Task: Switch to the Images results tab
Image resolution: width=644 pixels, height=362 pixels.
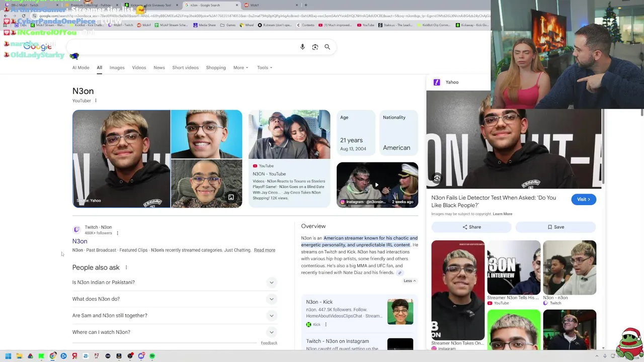Action: pyautogui.click(x=117, y=67)
